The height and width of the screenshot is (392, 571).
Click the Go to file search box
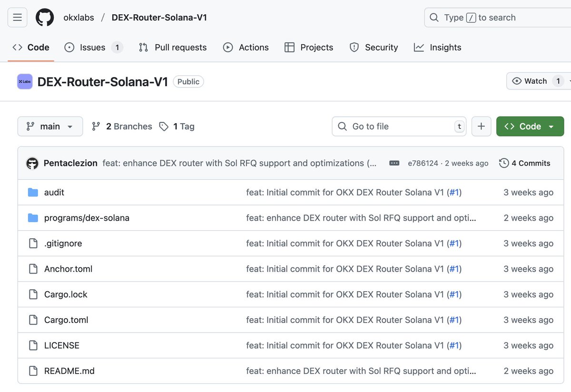click(399, 126)
